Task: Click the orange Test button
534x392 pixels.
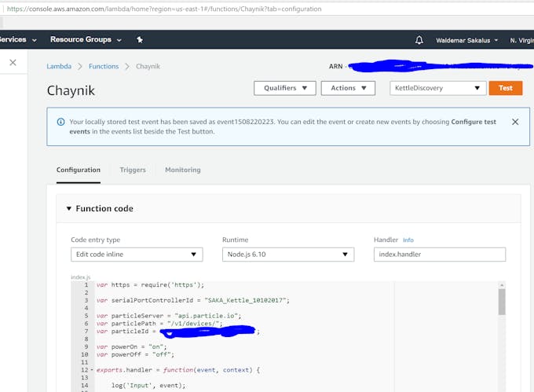Action: tap(506, 88)
